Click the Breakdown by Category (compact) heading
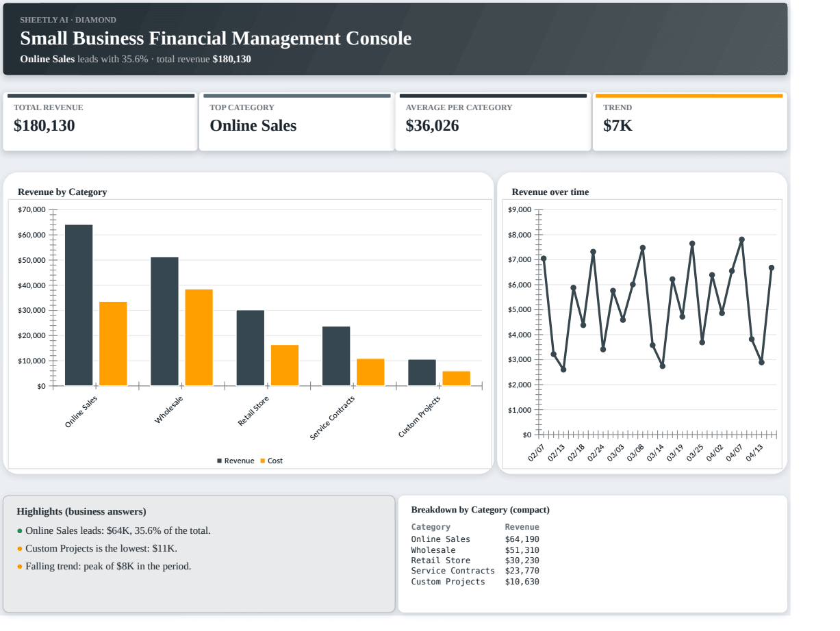Viewport: 840px width, 631px height. click(480, 510)
